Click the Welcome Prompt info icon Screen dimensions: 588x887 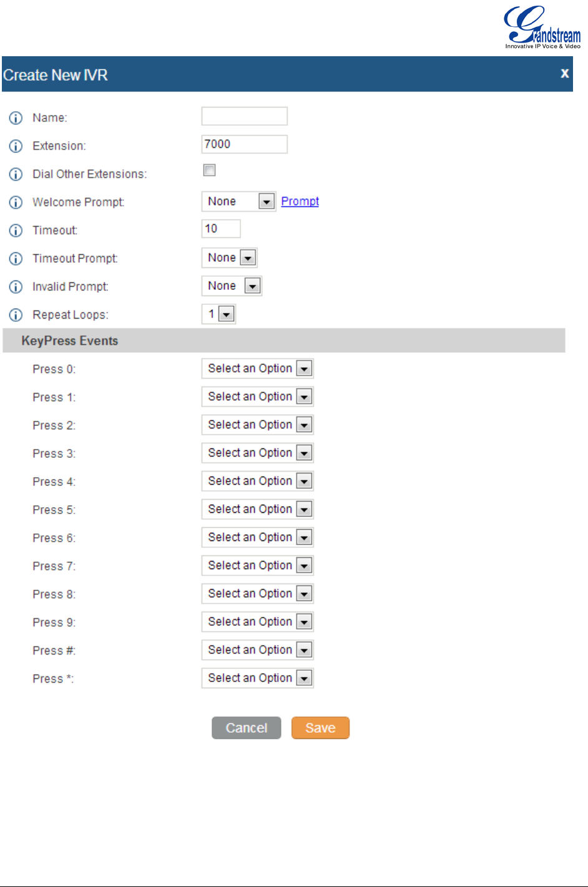point(16,202)
